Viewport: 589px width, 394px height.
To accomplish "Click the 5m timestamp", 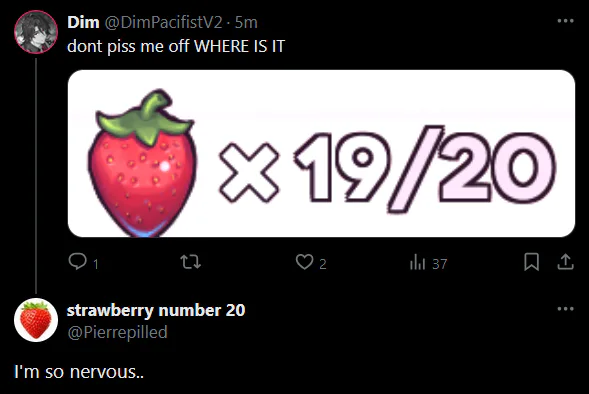I will click(246, 23).
